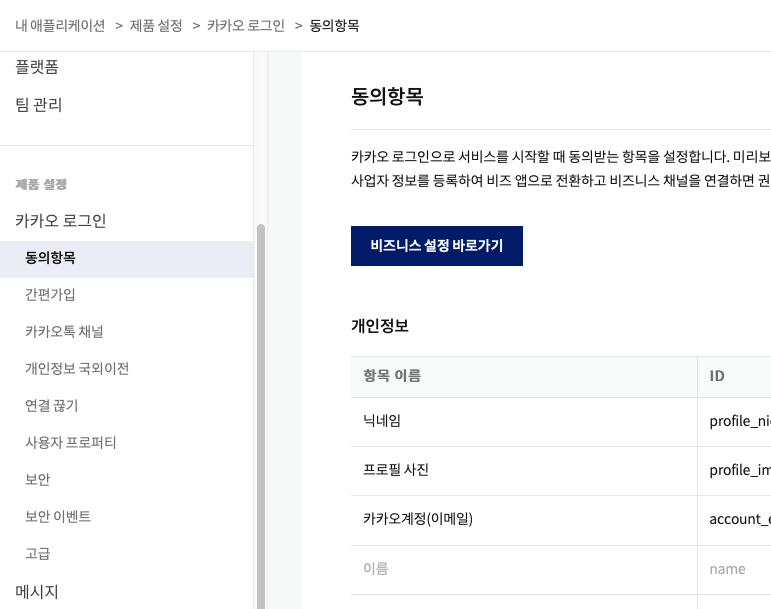Viewport: 771px width, 609px height.
Task: Open 연결 끊기 sidebar submenu
Action: pyautogui.click(x=52, y=406)
